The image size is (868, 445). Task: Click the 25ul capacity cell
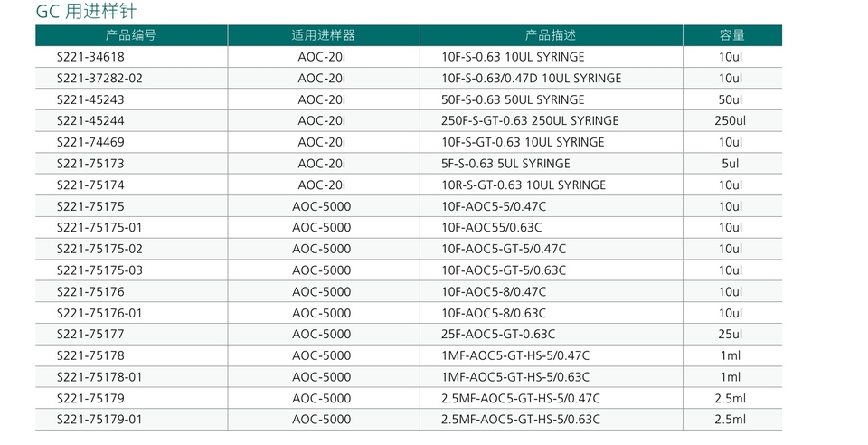pyautogui.click(x=731, y=334)
